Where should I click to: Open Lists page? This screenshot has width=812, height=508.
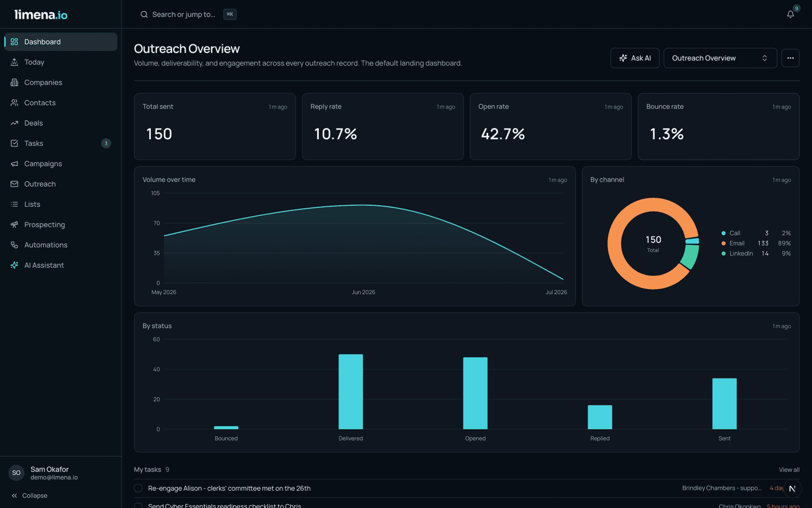click(x=61, y=204)
